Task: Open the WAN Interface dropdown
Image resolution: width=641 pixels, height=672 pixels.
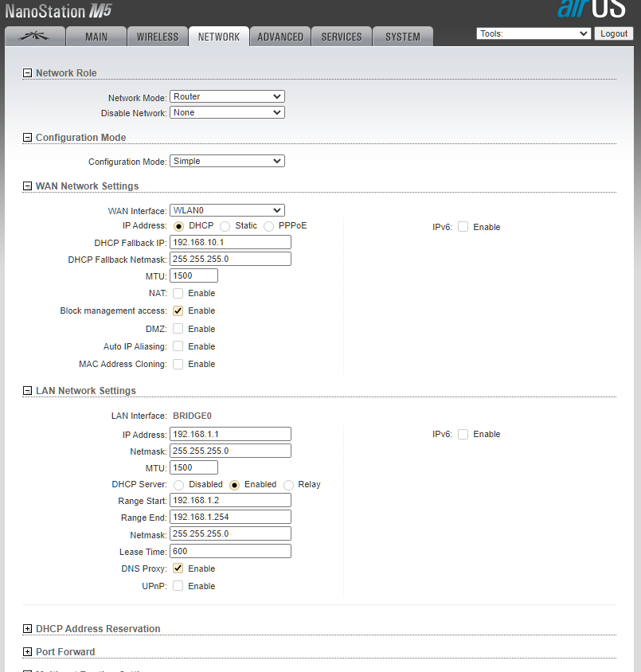Action: [x=227, y=210]
